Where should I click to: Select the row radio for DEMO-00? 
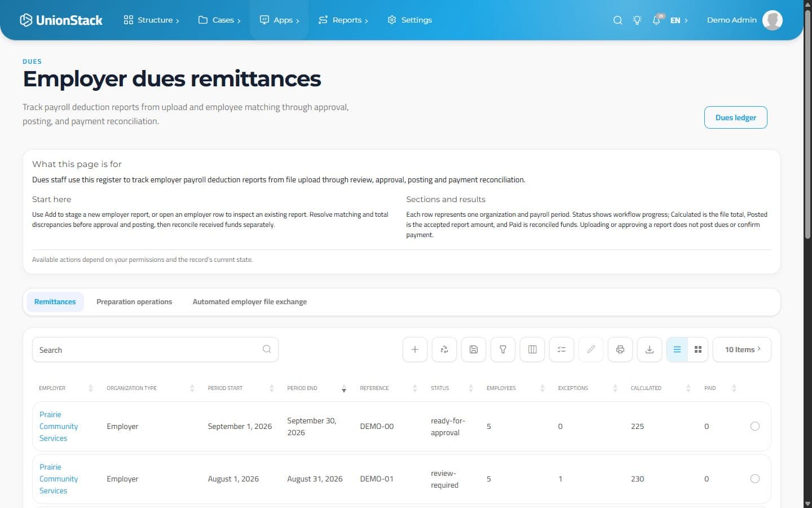click(755, 426)
